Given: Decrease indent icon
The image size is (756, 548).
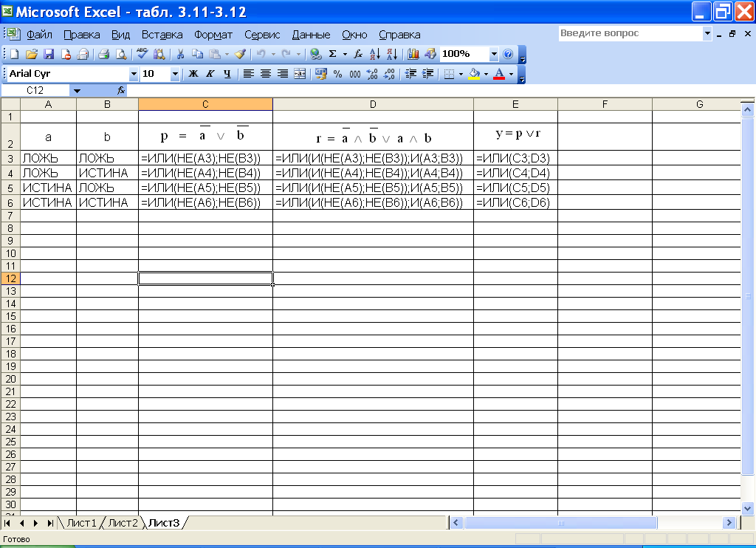Looking at the screenshot, I should click(x=410, y=74).
